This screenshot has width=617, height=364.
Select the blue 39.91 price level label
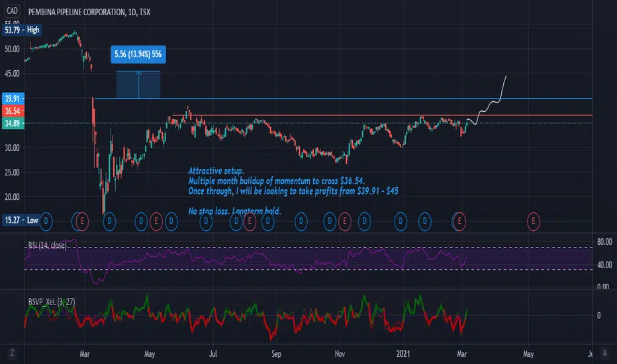click(13, 99)
